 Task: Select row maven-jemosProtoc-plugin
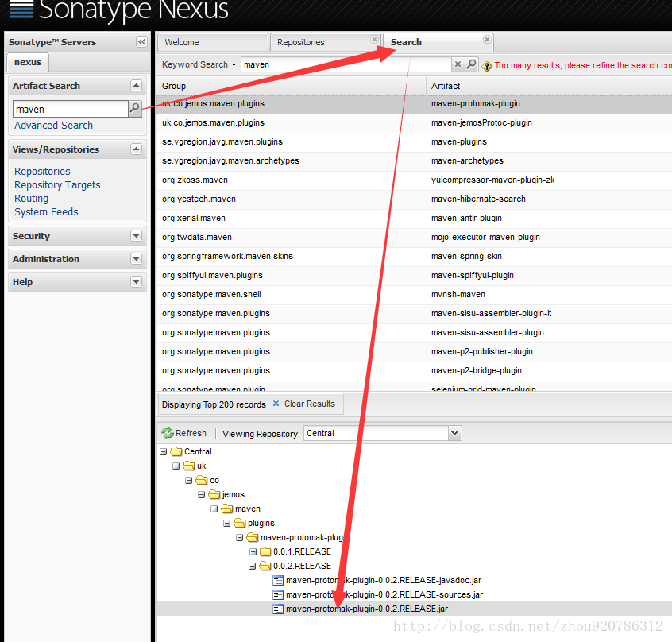click(x=414, y=123)
